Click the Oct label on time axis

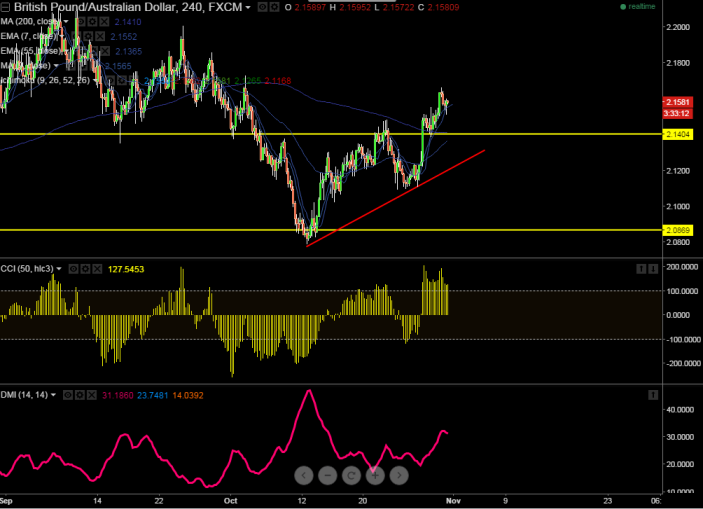tap(230, 501)
